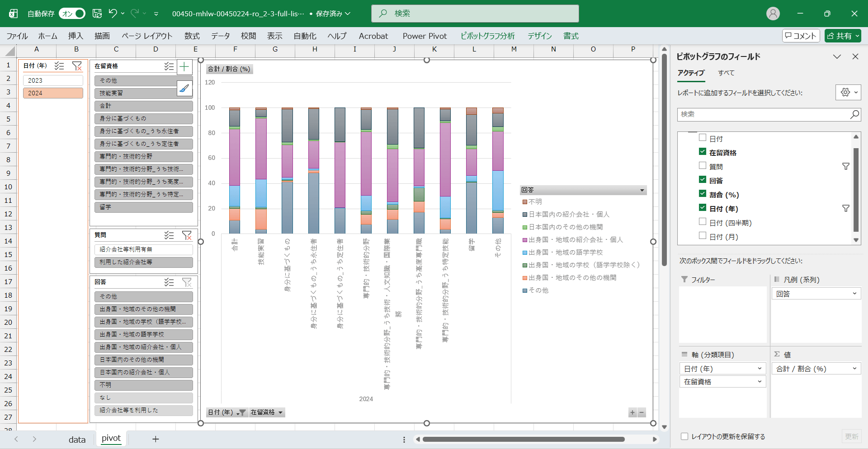
Task: Select 2023 in the year slicer
Action: tap(53, 80)
